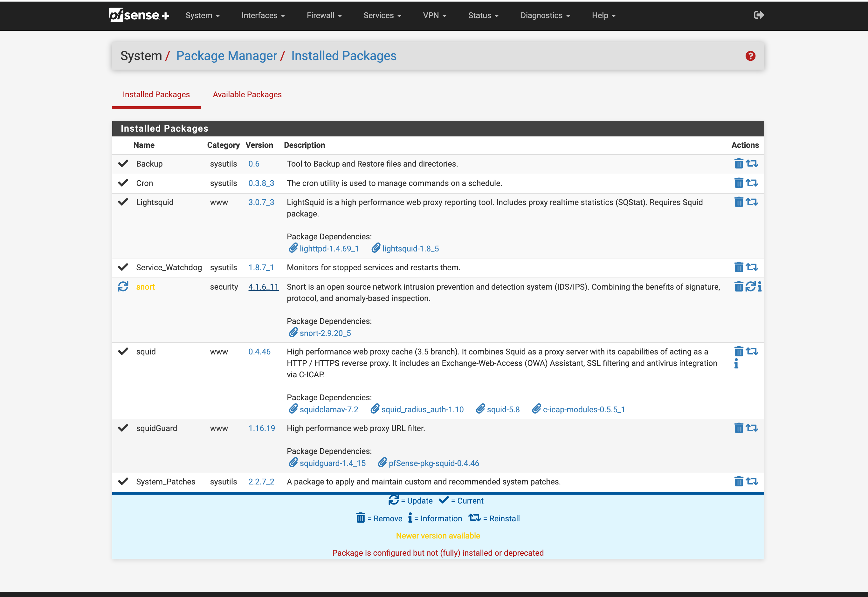Expand the Status menu

[x=483, y=15]
